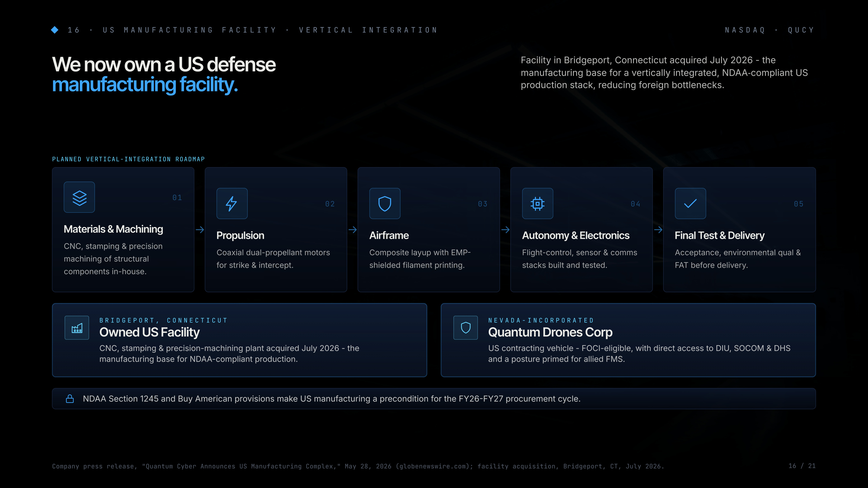The width and height of the screenshot is (868, 488).
Task: Select the 'Quantum Drones Corp' heading
Action: coord(550,332)
